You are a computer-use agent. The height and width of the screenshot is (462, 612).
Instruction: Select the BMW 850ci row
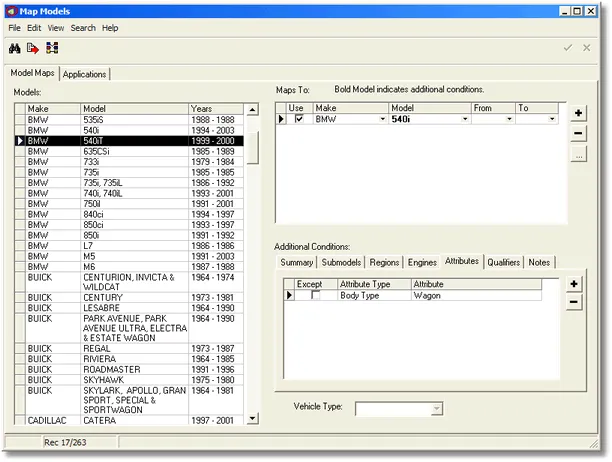[x=129, y=225]
